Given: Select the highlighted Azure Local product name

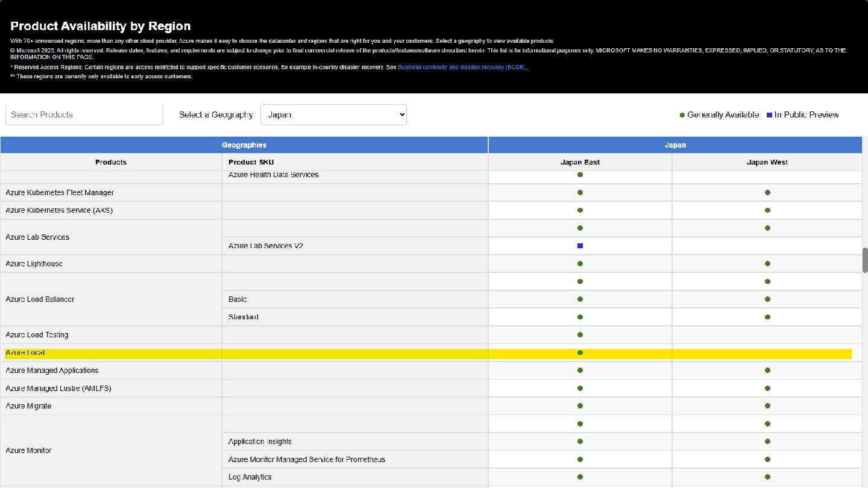Looking at the screenshot, I should point(25,352).
